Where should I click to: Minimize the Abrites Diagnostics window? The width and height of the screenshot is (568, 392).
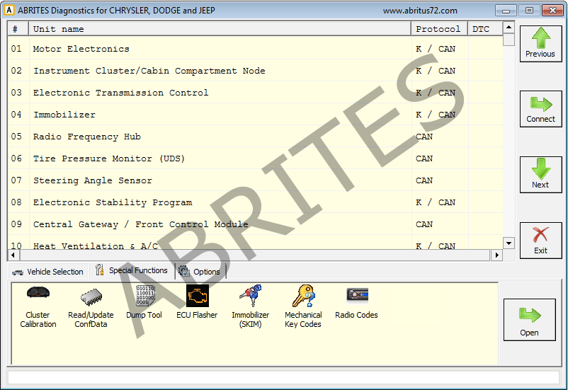pyautogui.click(x=506, y=11)
